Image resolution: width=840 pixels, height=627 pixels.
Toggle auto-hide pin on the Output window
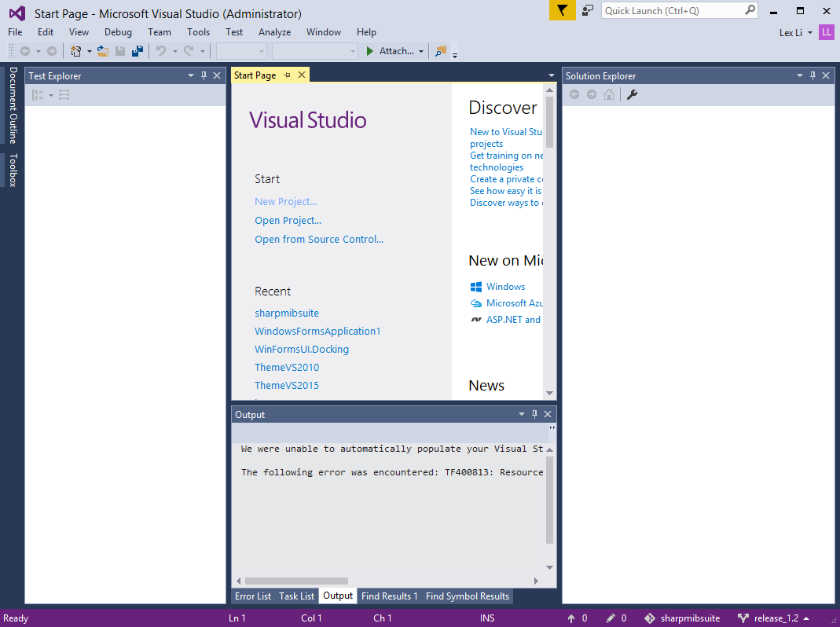(x=534, y=414)
